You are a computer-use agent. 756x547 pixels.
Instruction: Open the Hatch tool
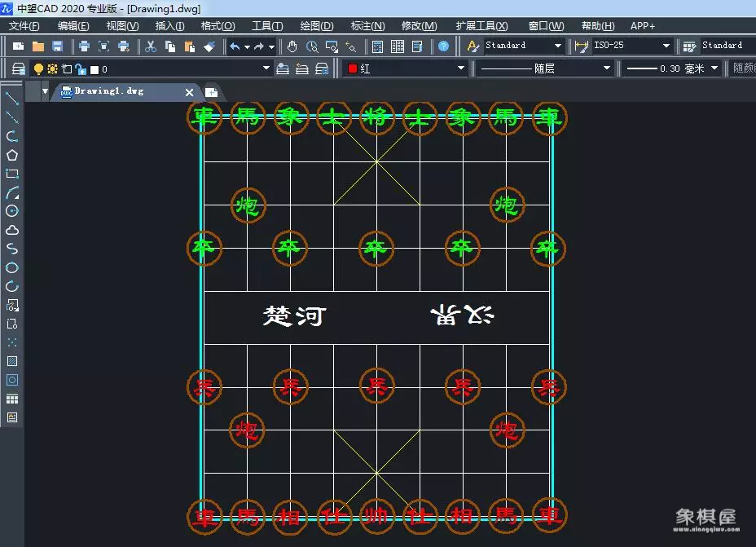pyautogui.click(x=10, y=360)
